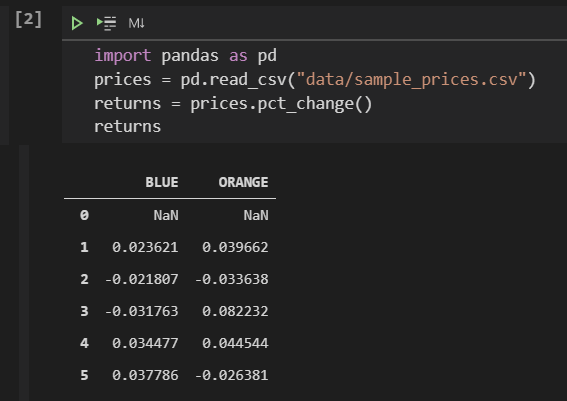The width and height of the screenshot is (567, 401).
Task: Select row index 0 in the output table
Action: coord(84,216)
